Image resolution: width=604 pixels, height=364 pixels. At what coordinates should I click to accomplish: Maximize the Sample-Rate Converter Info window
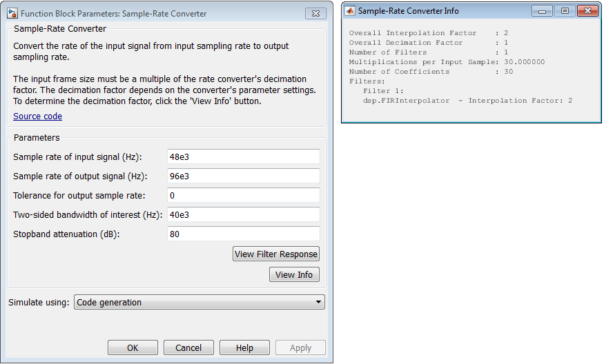point(564,11)
